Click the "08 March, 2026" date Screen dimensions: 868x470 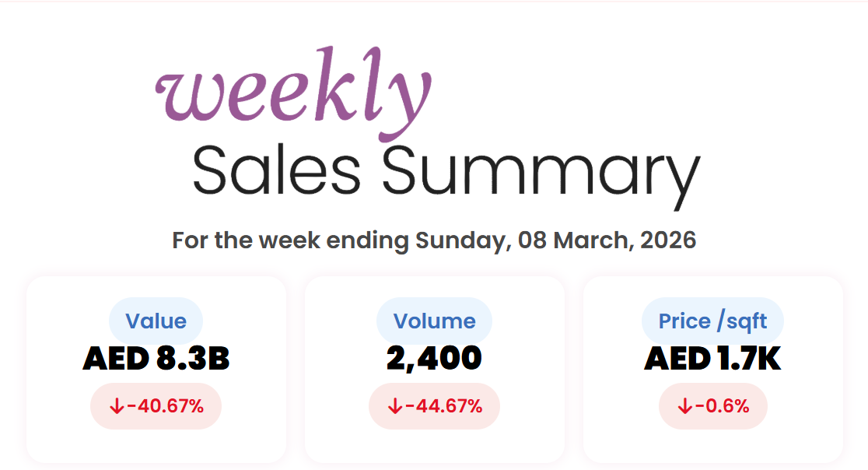coord(606,240)
